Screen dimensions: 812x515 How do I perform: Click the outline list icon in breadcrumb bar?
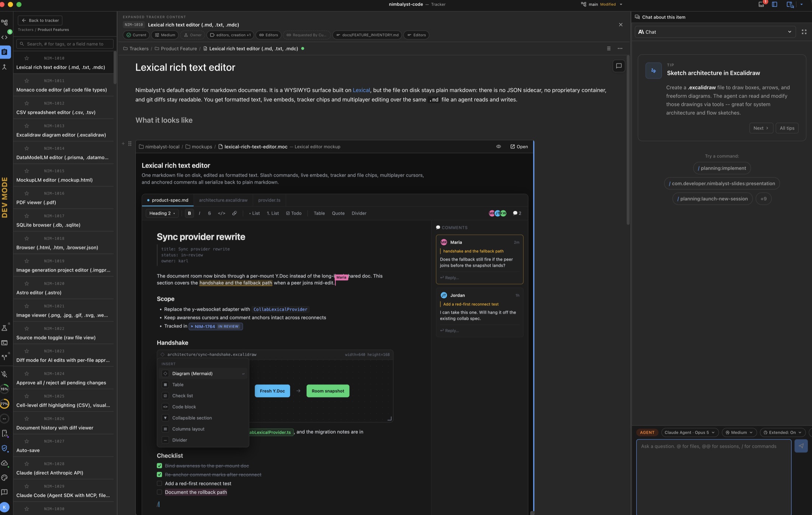point(609,49)
